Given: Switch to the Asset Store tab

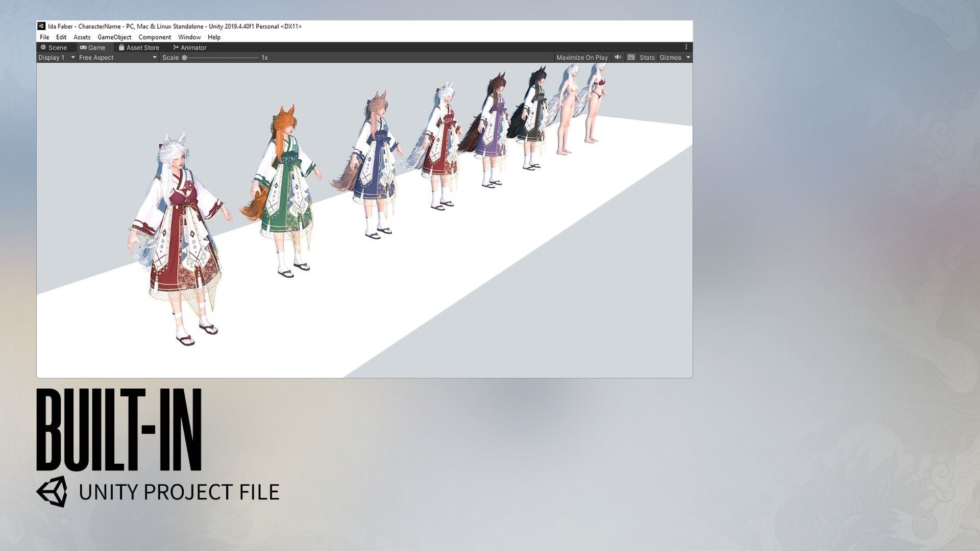Looking at the screenshot, I should coord(139,47).
